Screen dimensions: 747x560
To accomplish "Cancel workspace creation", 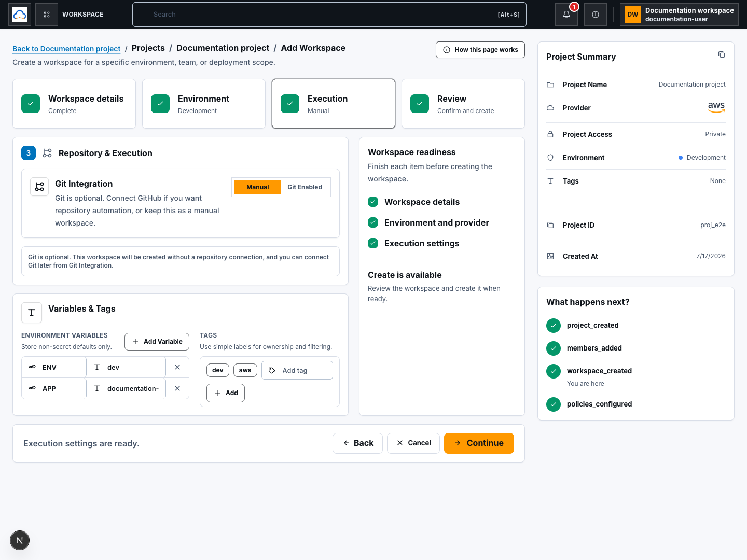I will click(x=413, y=443).
